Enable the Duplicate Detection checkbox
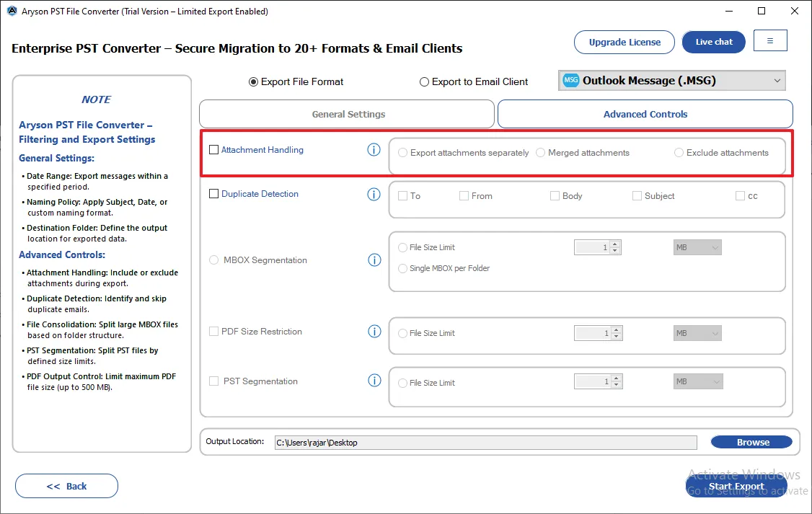This screenshot has height=514, width=812. [214, 194]
